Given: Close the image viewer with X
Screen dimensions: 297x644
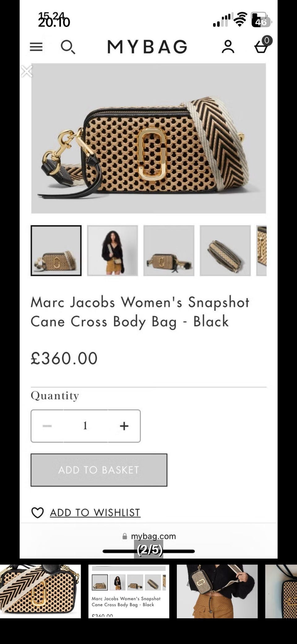Looking at the screenshot, I should (x=27, y=71).
